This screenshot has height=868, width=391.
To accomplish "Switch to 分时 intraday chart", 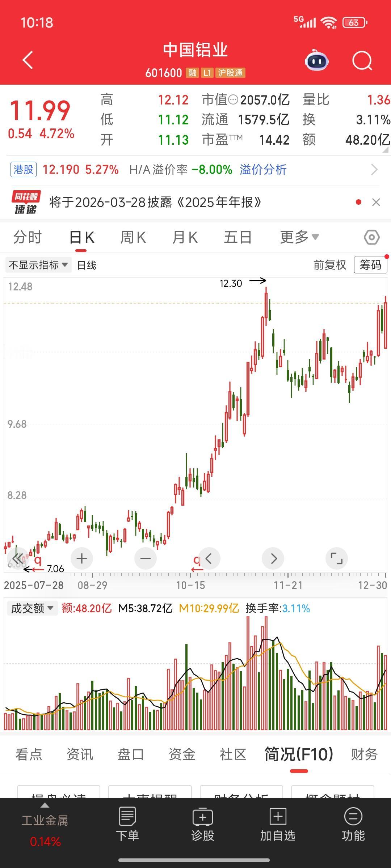I will click(28, 238).
